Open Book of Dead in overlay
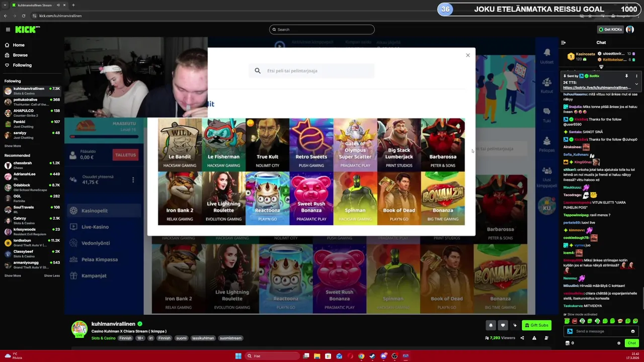 (x=398, y=198)
